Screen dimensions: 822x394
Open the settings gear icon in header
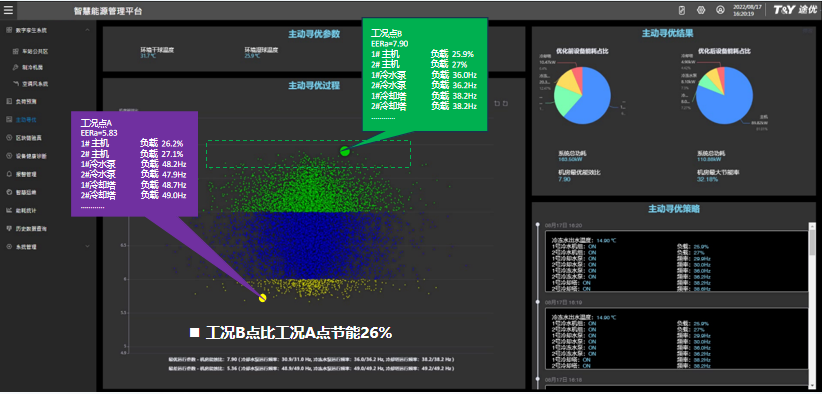[701, 10]
